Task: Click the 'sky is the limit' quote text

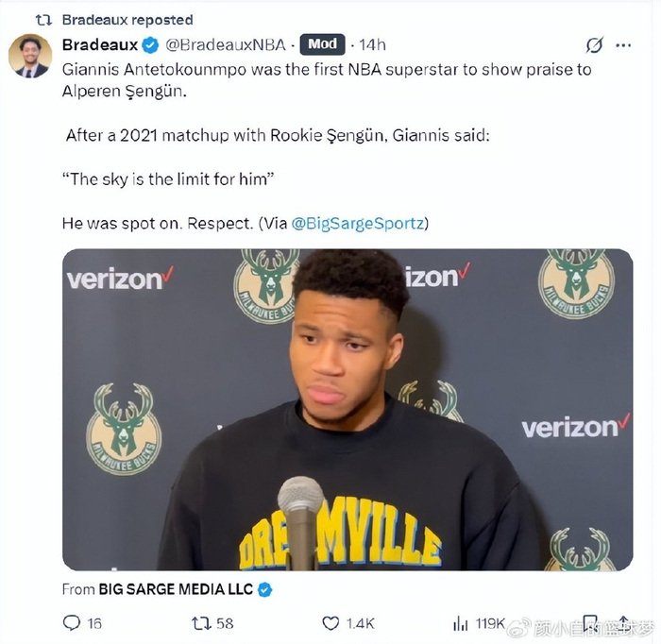Action: [x=167, y=178]
